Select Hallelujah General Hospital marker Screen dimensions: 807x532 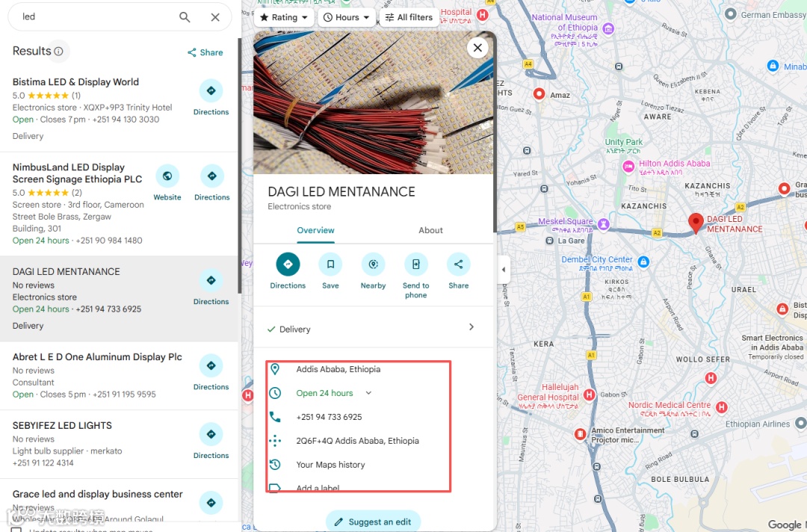(589, 395)
